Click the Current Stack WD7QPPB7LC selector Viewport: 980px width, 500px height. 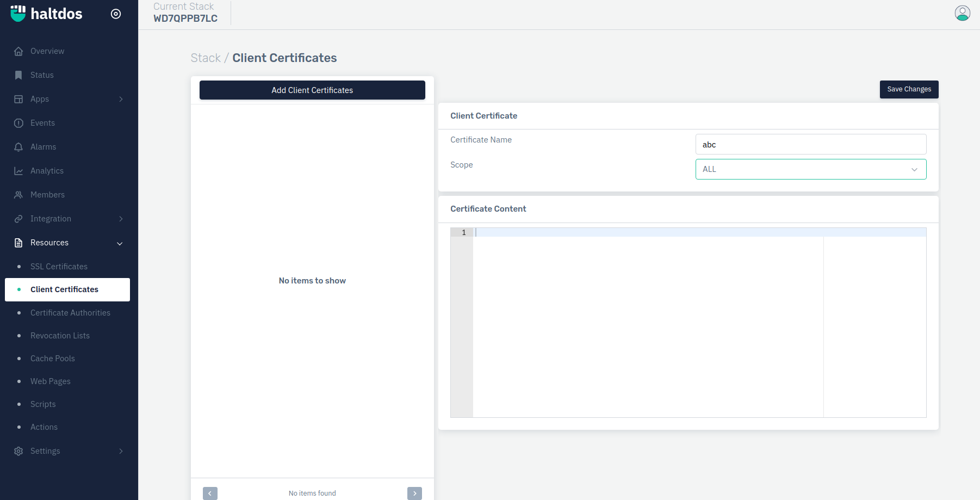click(185, 13)
